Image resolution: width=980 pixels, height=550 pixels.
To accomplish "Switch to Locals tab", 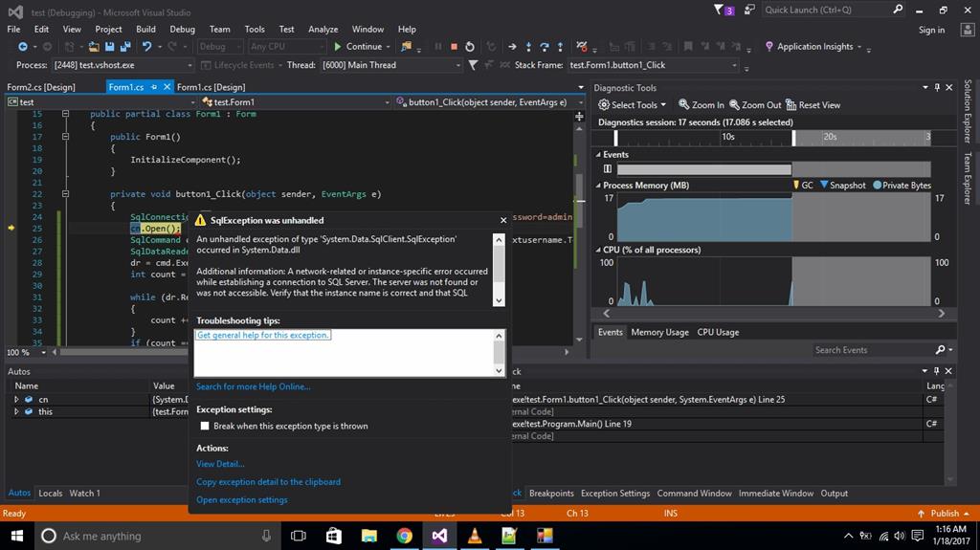I will [50, 494].
